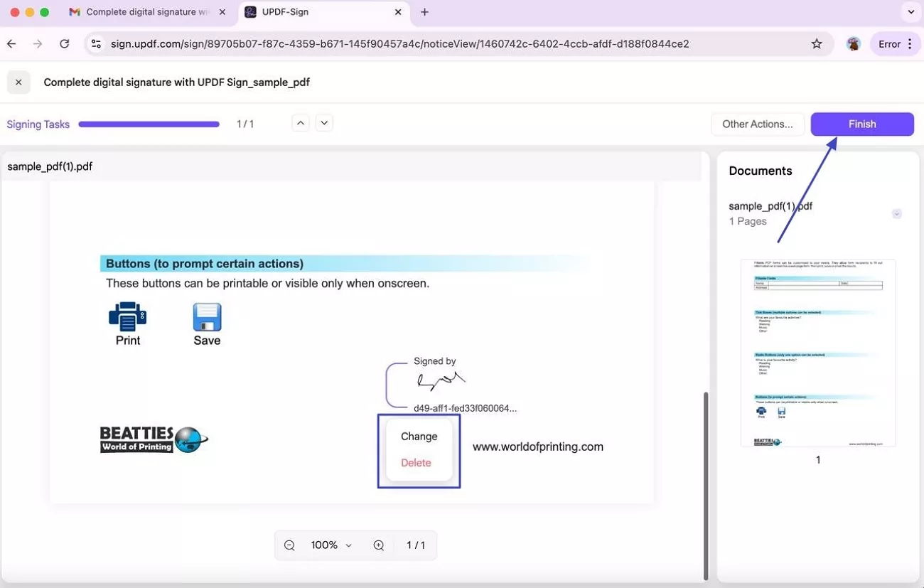
Task: Open the tab search dropdown arrow
Action: click(x=911, y=12)
